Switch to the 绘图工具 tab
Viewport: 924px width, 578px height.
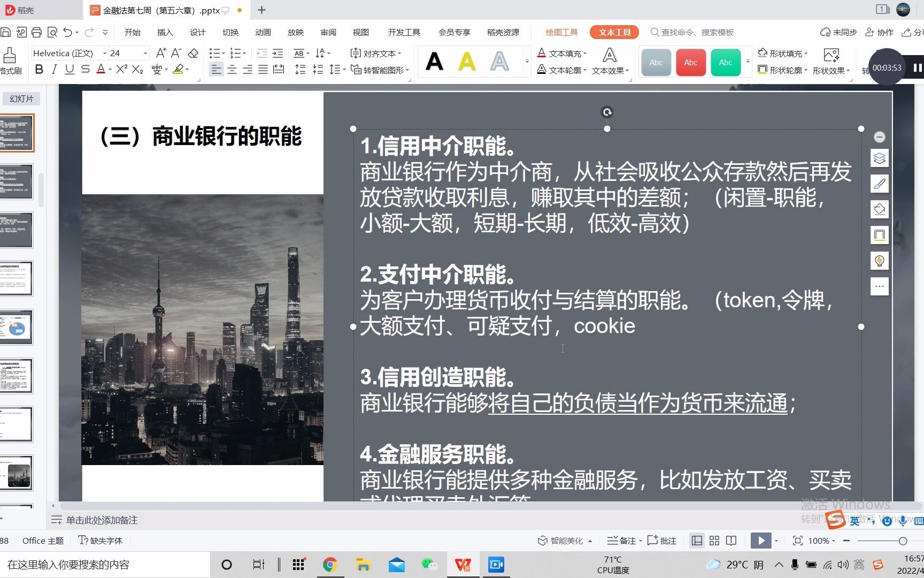[561, 32]
